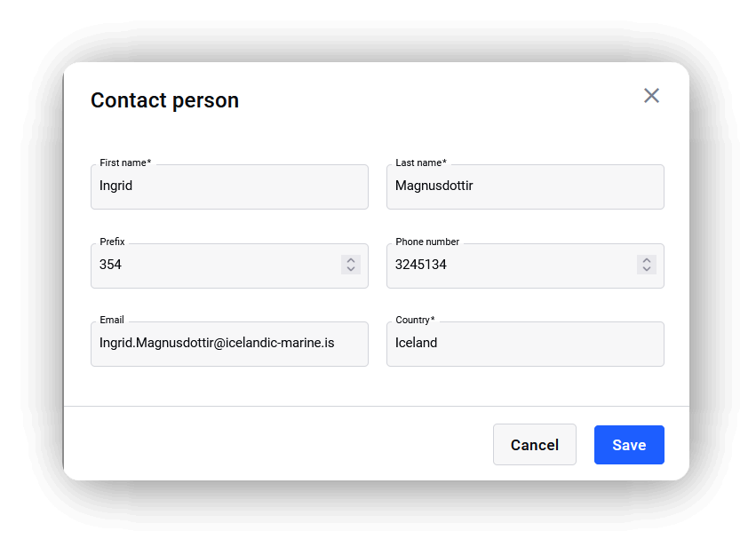Click the Contact person dialog title
Viewport: 756px width, 547px height.
pyautogui.click(x=165, y=100)
